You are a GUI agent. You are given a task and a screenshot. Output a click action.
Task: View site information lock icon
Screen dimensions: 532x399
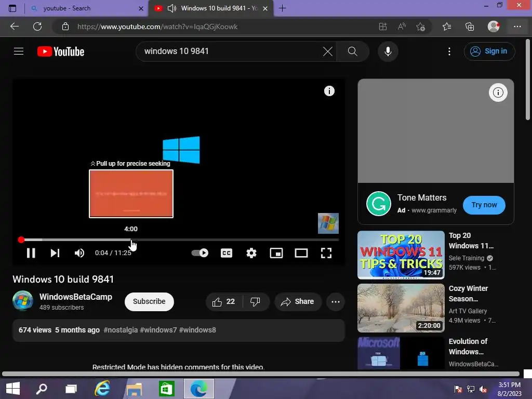click(x=65, y=26)
